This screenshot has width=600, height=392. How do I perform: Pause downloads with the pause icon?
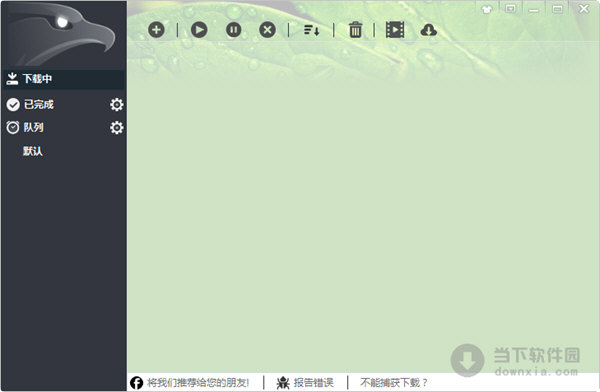click(233, 30)
